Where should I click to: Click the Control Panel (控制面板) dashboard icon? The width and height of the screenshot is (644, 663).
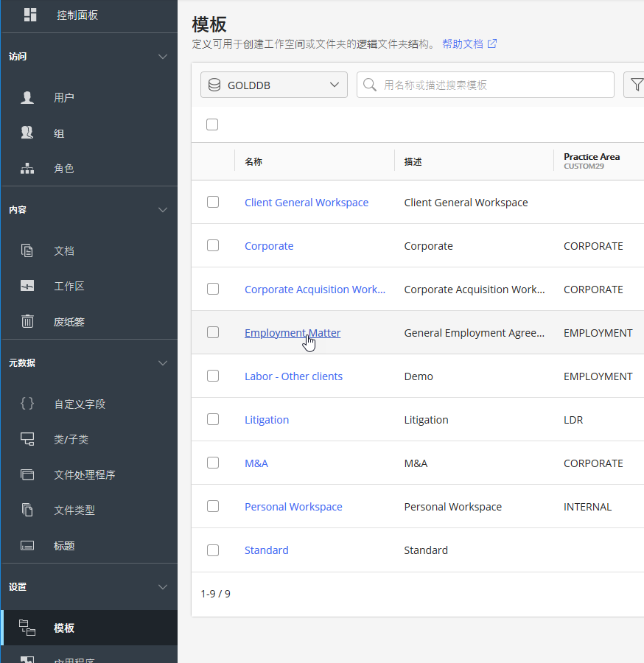point(30,15)
